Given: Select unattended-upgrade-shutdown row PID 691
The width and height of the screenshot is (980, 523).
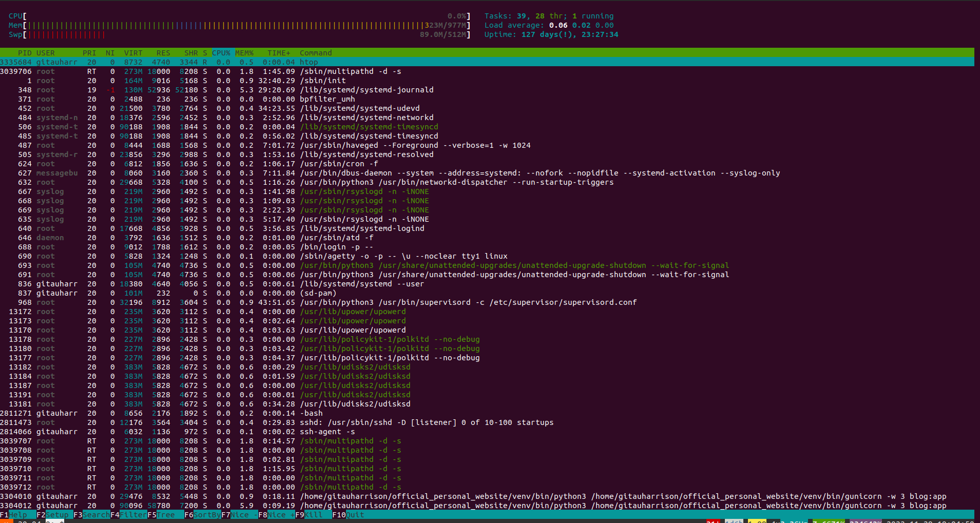Looking at the screenshot, I should (487, 275).
